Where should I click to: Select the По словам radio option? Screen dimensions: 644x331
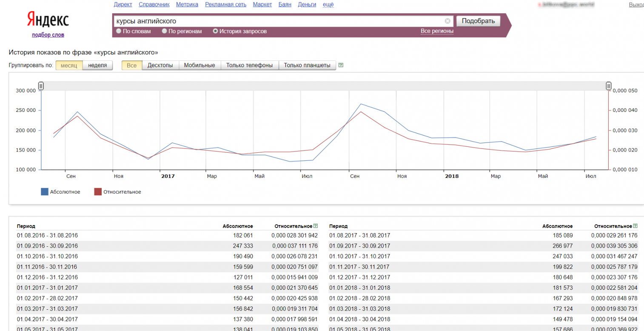(119, 31)
